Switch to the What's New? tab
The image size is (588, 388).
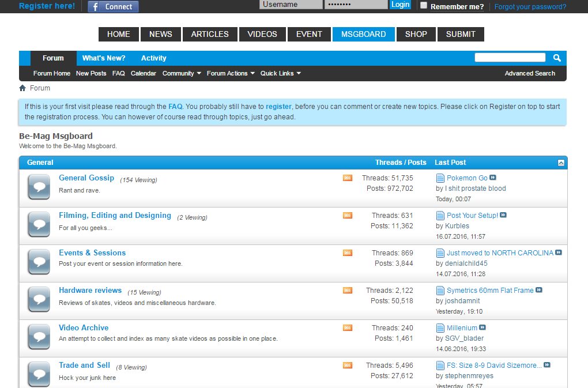point(104,58)
